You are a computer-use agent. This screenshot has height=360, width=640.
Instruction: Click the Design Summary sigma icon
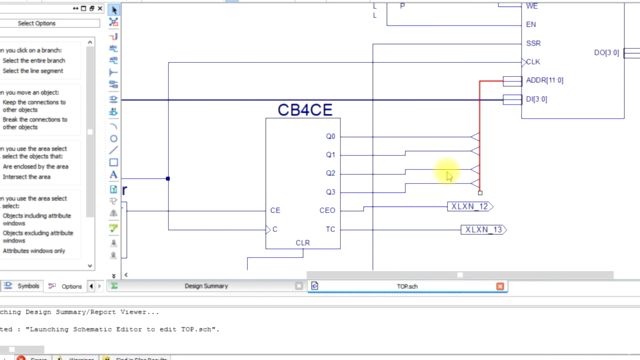pyautogui.click(x=114, y=286)
